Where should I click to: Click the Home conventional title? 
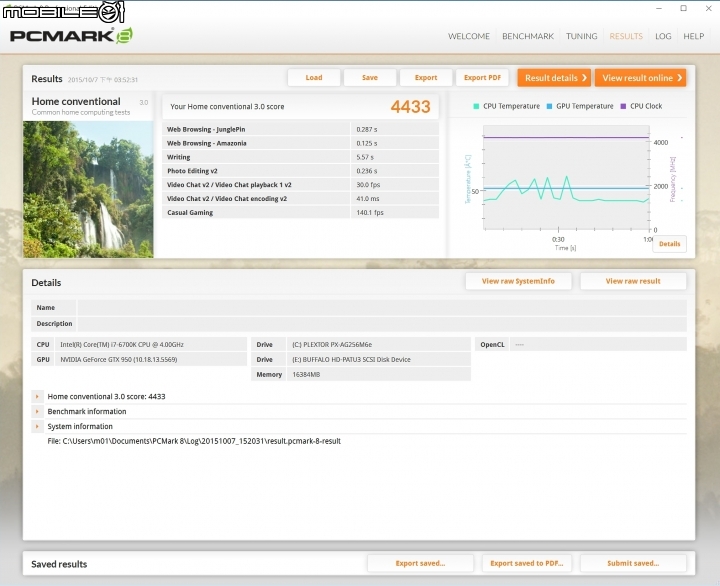click(76, 101)
